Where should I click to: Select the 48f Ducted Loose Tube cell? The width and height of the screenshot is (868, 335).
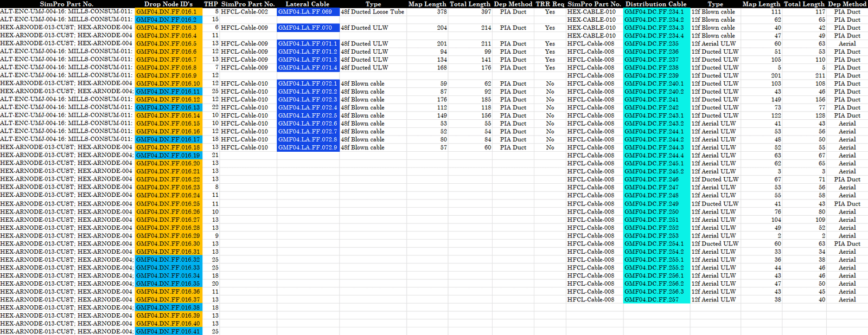point(373,11)
